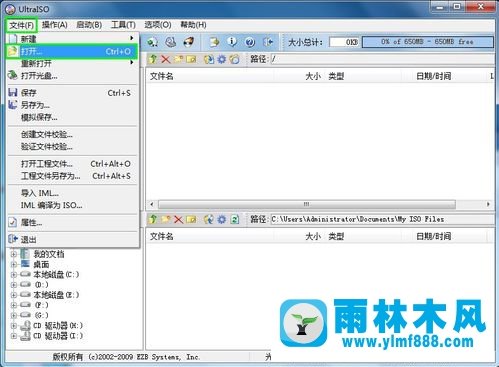The height and width of the screenshot is (367, 499).
Task: Click the red X delete icon in the local pane toolbar
Action: point(179,219)
